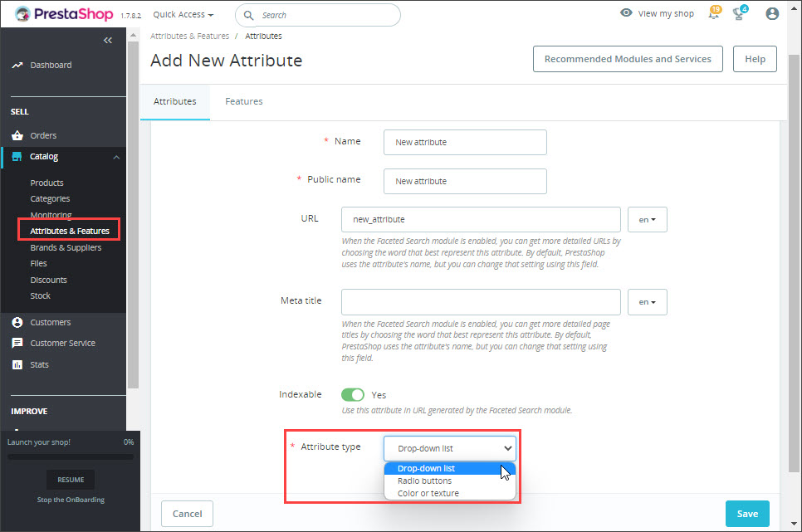Switch to the Attributes tab

coord(175,101)
